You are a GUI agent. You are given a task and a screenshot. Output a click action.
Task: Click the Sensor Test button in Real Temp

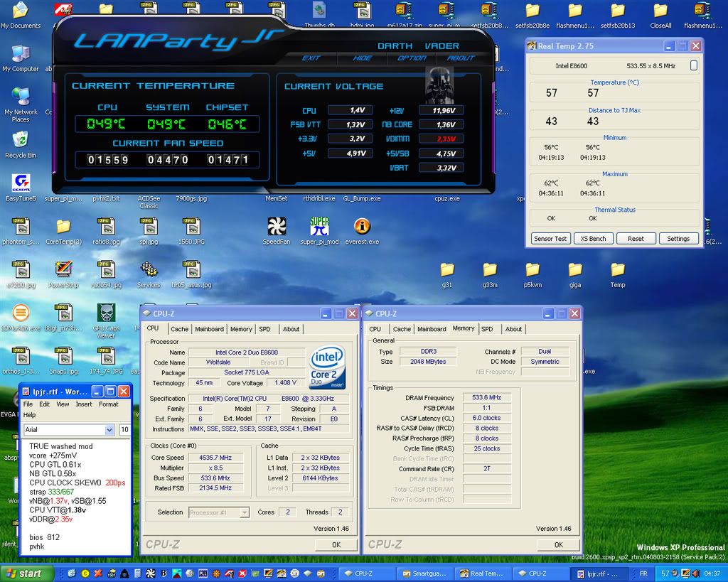tap(550, 239)
